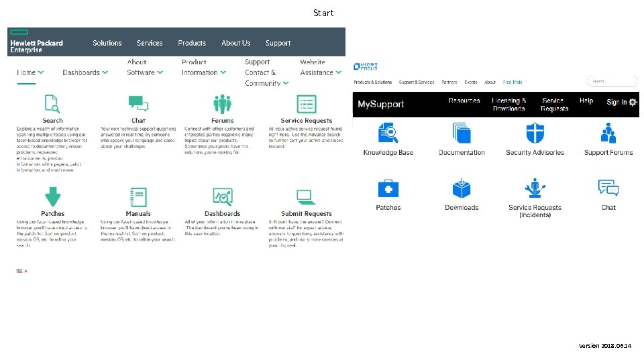
Task: Click the MySupport title text
Action: [381, 105]
